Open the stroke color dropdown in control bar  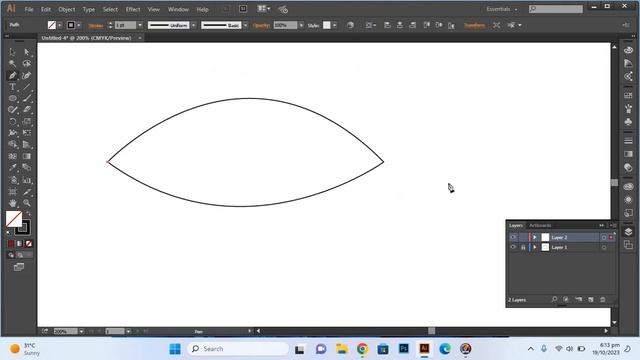[79, 25]
